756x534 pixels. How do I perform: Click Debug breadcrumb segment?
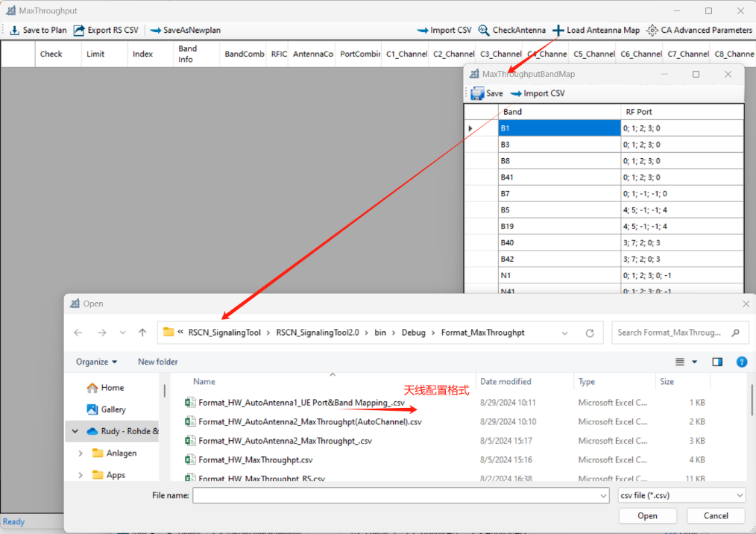413,333
